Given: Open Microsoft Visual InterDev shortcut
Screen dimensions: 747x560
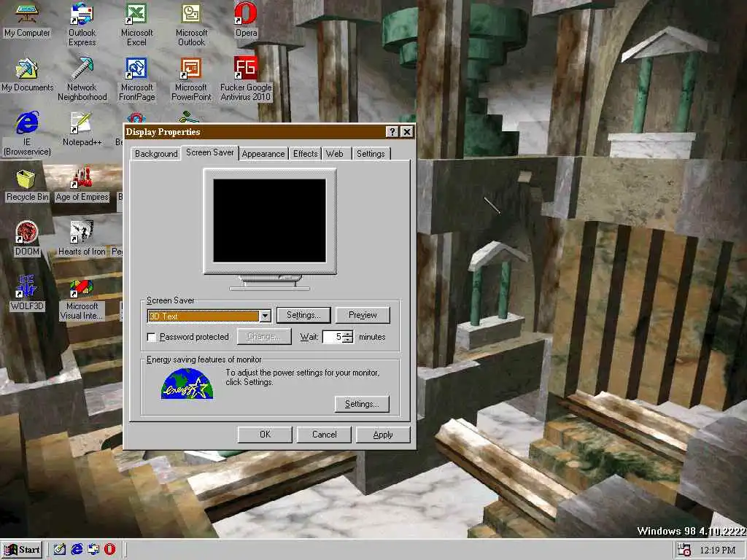Looking at the screenshot, I should point(82,300).
